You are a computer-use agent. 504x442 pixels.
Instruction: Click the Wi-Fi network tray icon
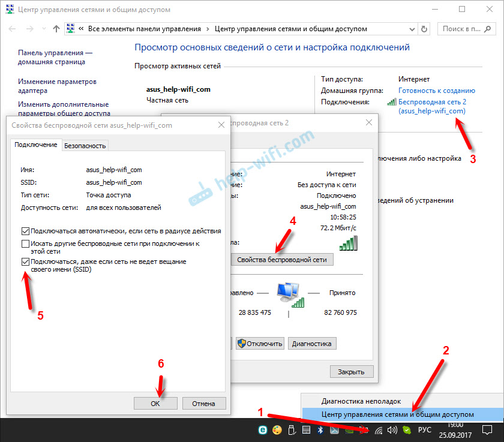(x=379, y=430)
